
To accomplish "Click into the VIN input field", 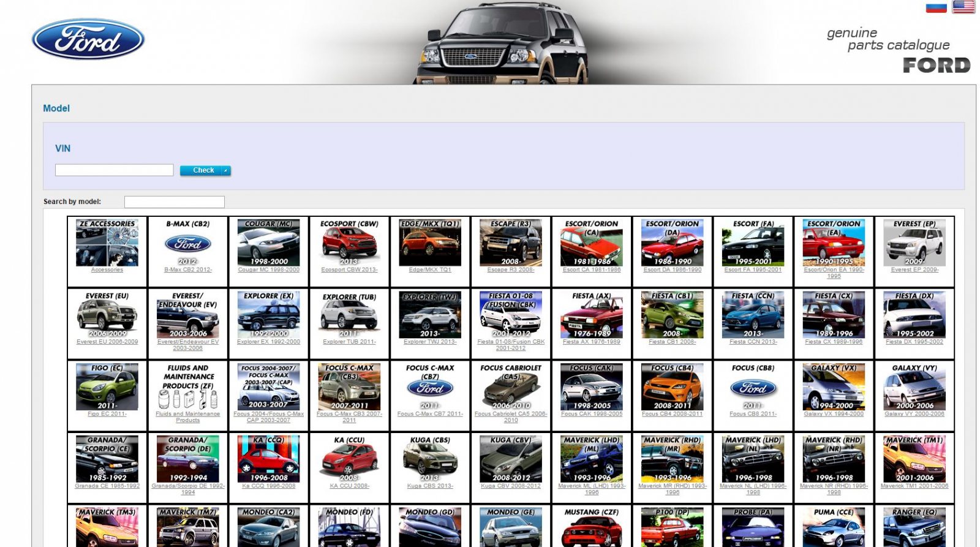I will point(115,170).
